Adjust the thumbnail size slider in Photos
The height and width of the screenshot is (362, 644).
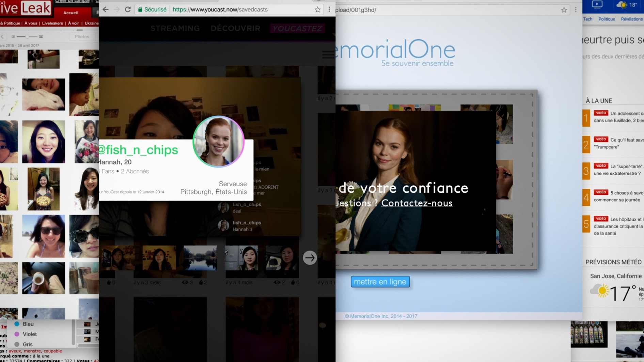pos(27,36)
